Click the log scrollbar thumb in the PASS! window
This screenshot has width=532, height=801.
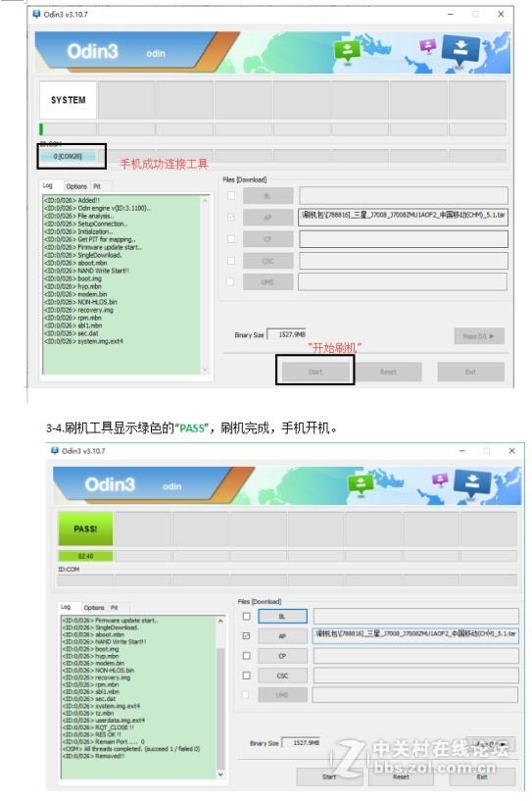[x=220, y=709]
